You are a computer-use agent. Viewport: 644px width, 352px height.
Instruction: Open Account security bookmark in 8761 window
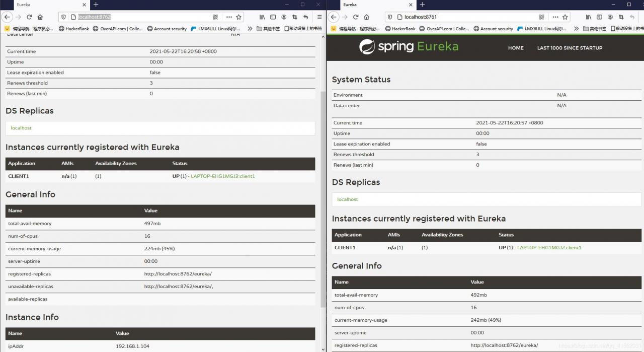(494, 29)
